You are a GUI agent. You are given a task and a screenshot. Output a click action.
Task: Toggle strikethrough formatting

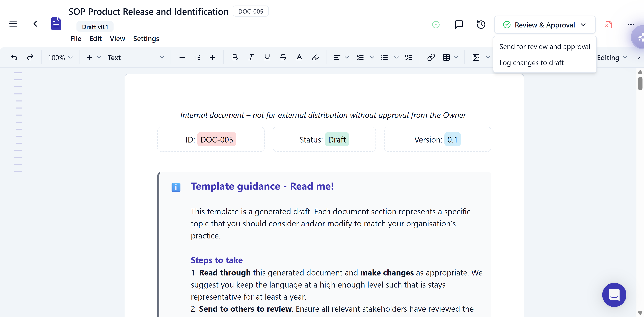(x=283, y=57)
